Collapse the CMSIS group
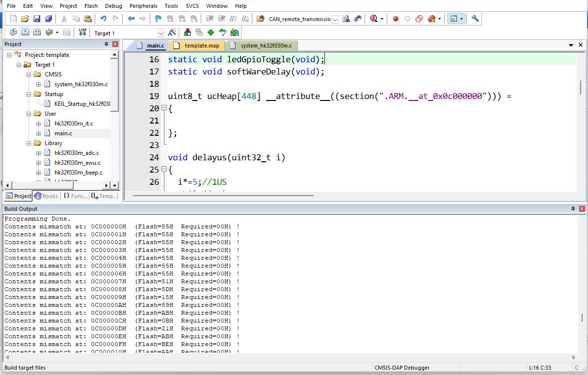This screenshot has width=588, height=375. (28, 75)
